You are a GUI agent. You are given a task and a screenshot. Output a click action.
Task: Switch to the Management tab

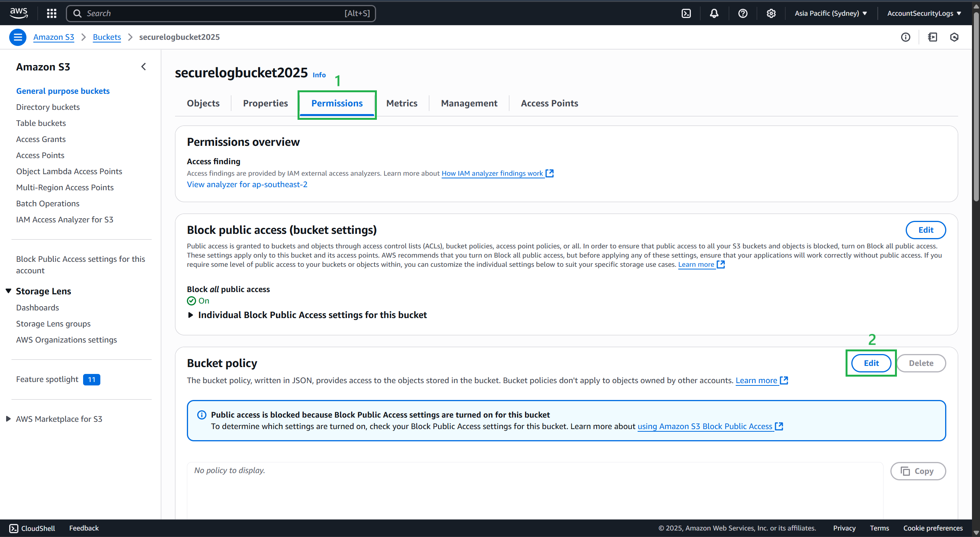[469, 103]
